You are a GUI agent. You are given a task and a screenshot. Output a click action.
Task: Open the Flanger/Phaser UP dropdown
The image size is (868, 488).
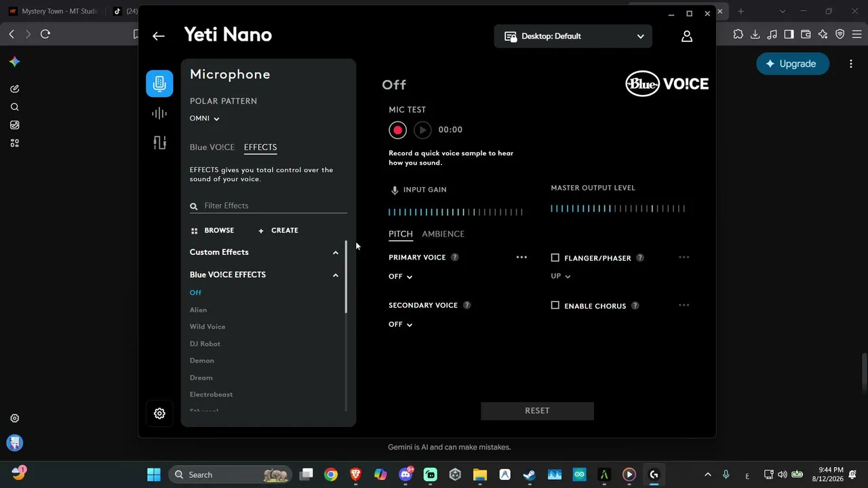point(561,277)
